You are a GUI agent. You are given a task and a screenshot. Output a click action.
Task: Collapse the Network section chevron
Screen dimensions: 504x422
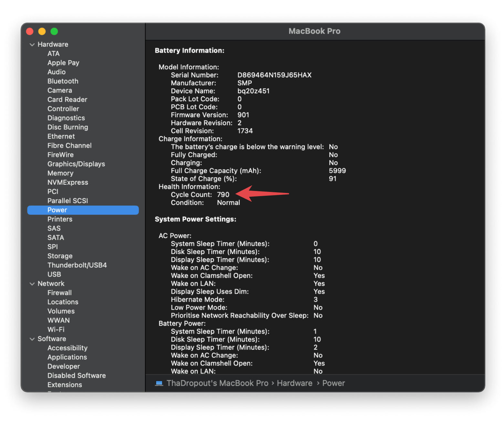tap(32, 284)
